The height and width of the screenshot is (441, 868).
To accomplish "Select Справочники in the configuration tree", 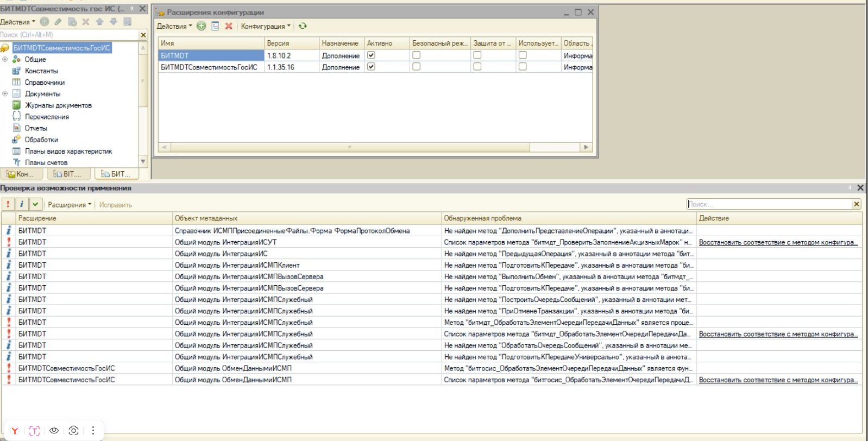I will pyautogui.click(x=45, y=83).
